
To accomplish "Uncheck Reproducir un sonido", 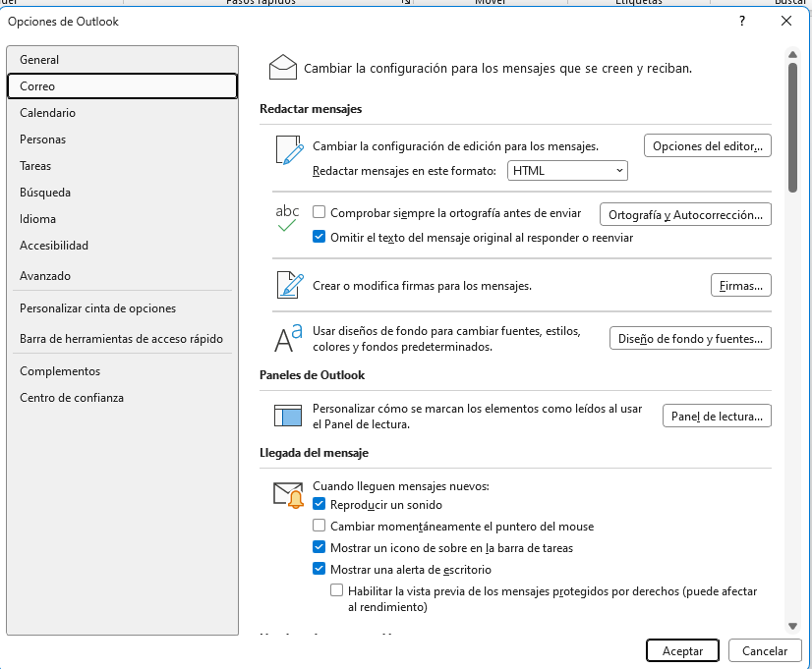I will coord(319,504).
